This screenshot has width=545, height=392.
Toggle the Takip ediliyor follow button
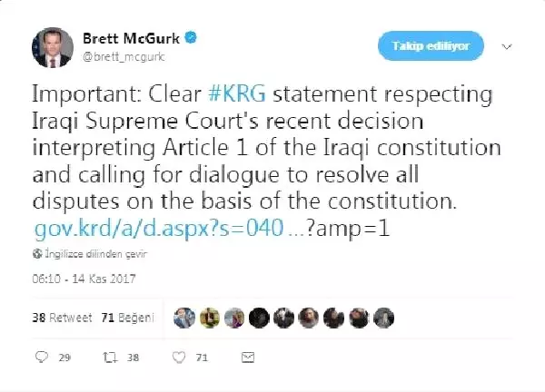431,46
